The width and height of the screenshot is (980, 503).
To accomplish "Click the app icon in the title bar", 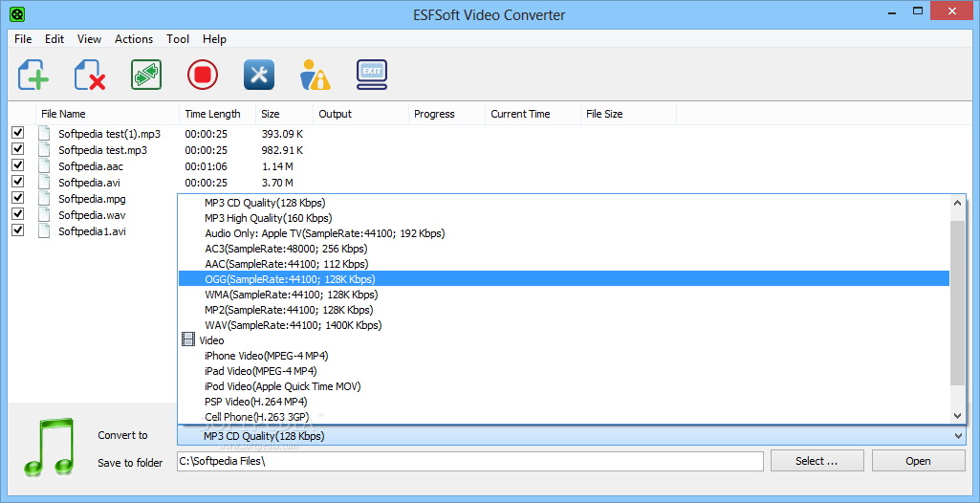I will [17, 12].
